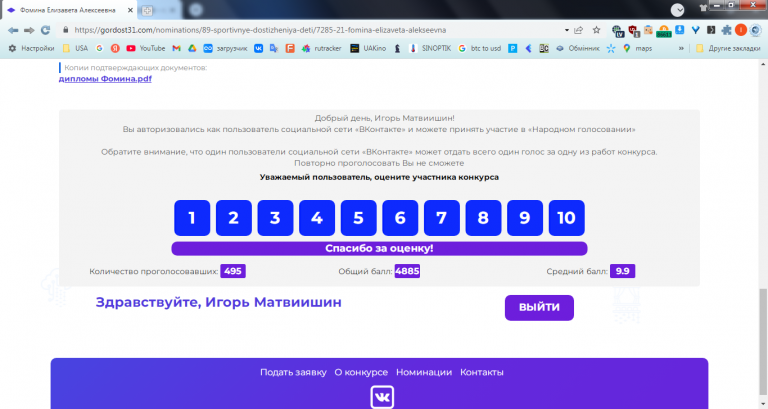Open the maps bookmark
The image size is (768, 409).
[x=637, y=48]
